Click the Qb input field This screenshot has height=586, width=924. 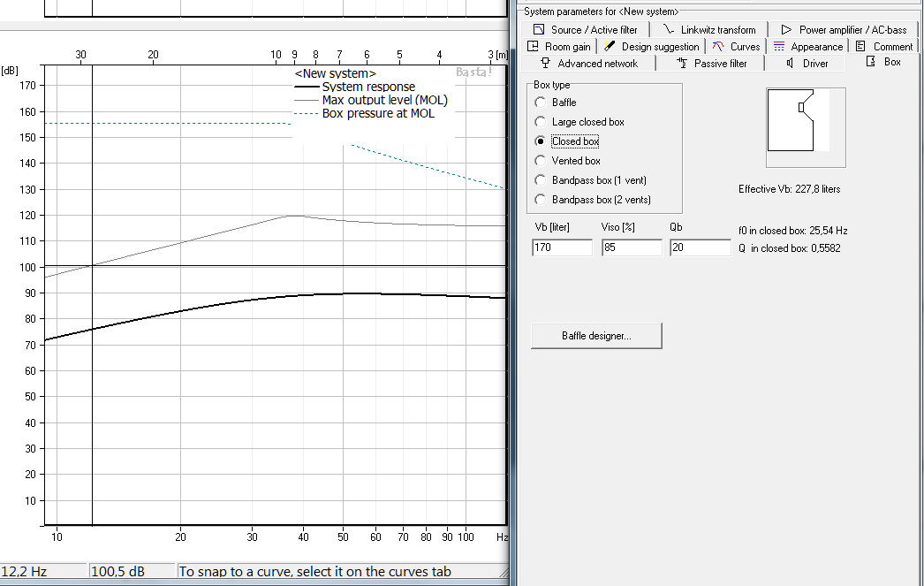coord(700,247)
